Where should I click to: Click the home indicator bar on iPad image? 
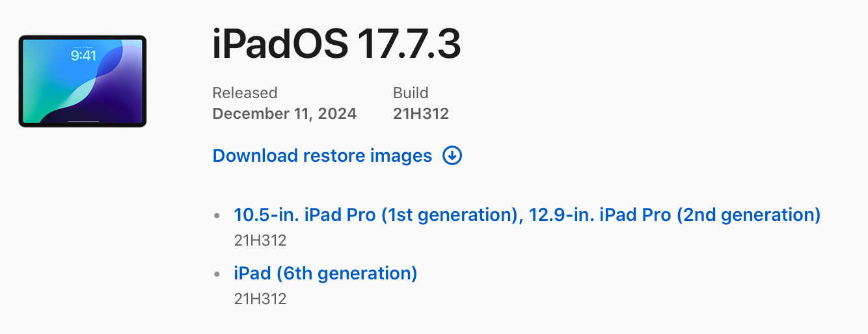[83, 120]
